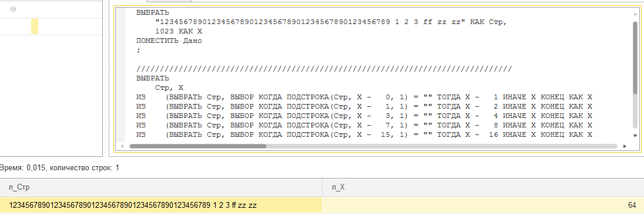Click the scroll-right arrow of horizontal scrollbar
This screenshot has height=219, width=644.
624,146
